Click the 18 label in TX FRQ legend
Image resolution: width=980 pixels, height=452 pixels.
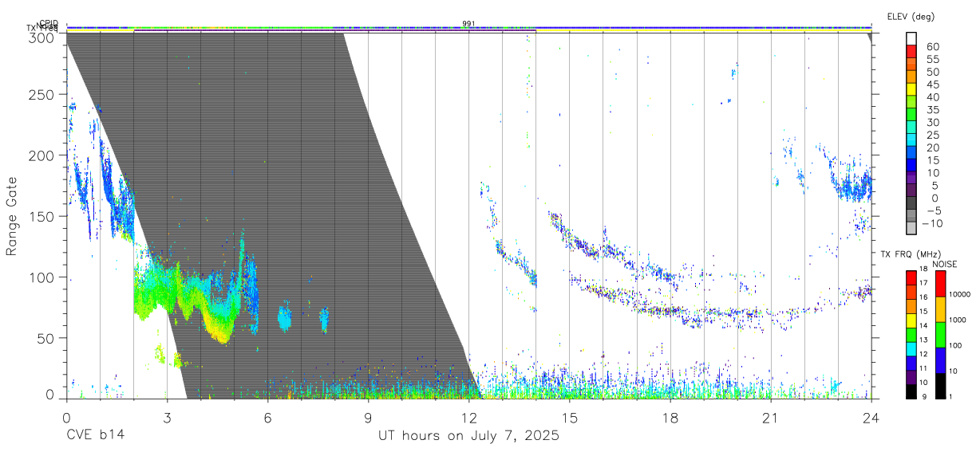tap(923, 269)
